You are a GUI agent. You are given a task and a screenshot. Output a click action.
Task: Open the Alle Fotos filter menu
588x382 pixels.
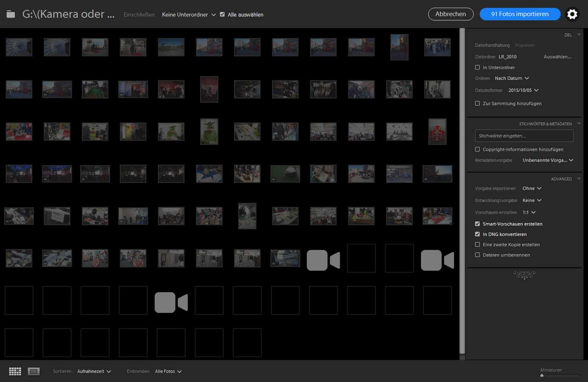[168, 371]
